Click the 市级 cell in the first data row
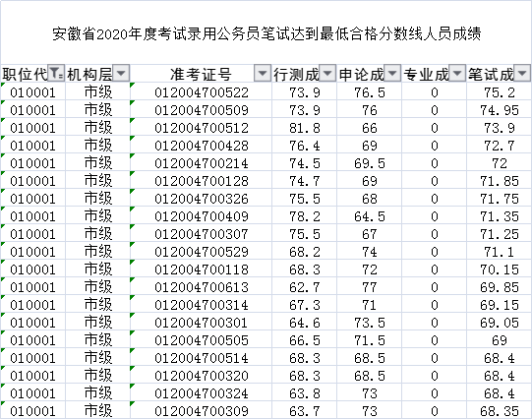This screenshot has height=419, width=532. (98, 92)
